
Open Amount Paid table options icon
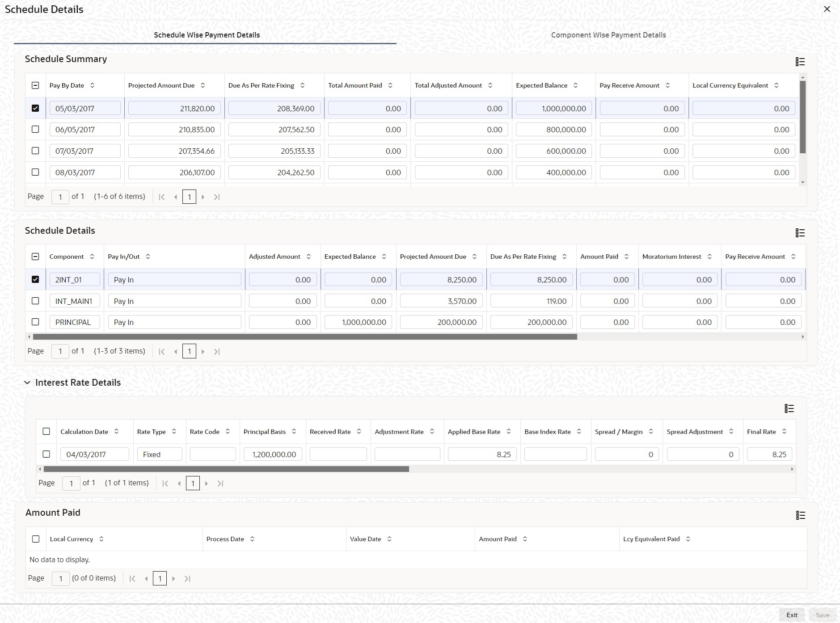(800, 515)
